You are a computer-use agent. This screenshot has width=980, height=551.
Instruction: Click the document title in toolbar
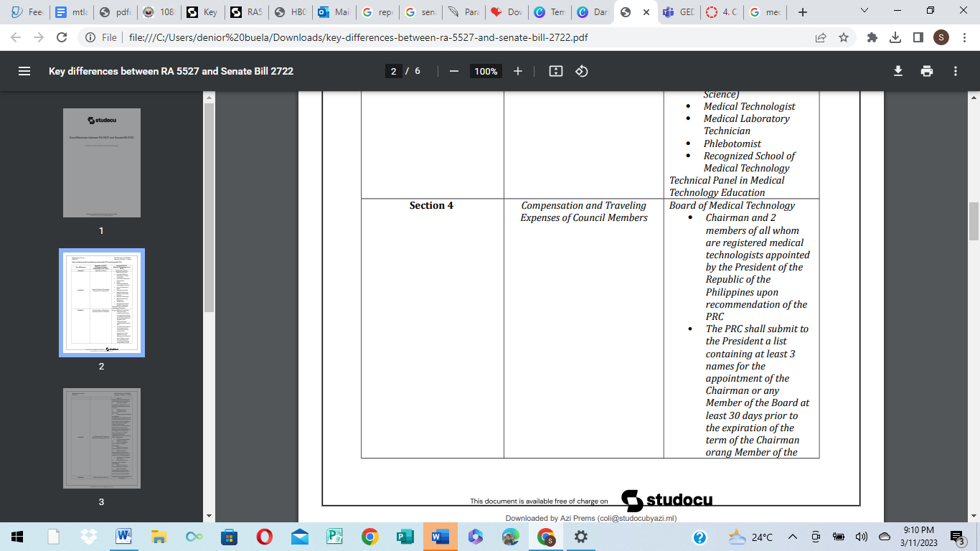[171, 71]
